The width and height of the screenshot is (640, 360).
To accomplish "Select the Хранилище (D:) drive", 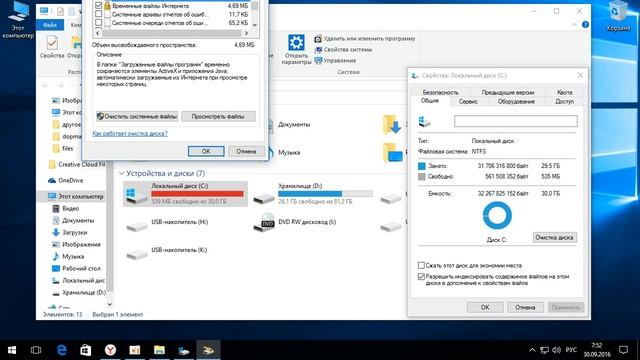I will point(312,193).
